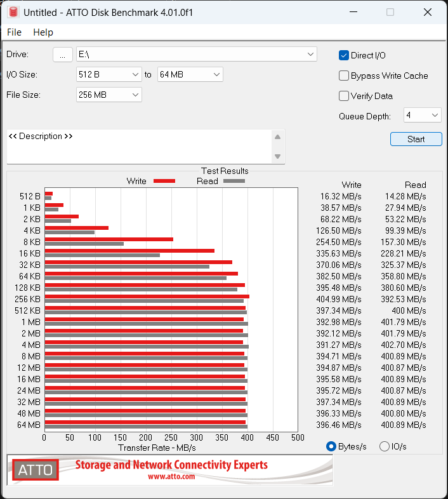
Task: Open the Queue Depth dropdown
Action: 435,116
